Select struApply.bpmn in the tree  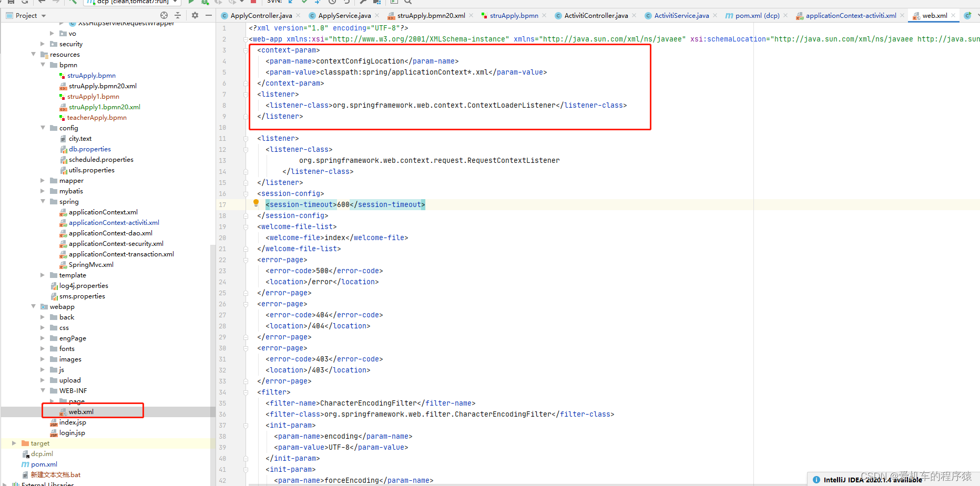coord(91,76)
